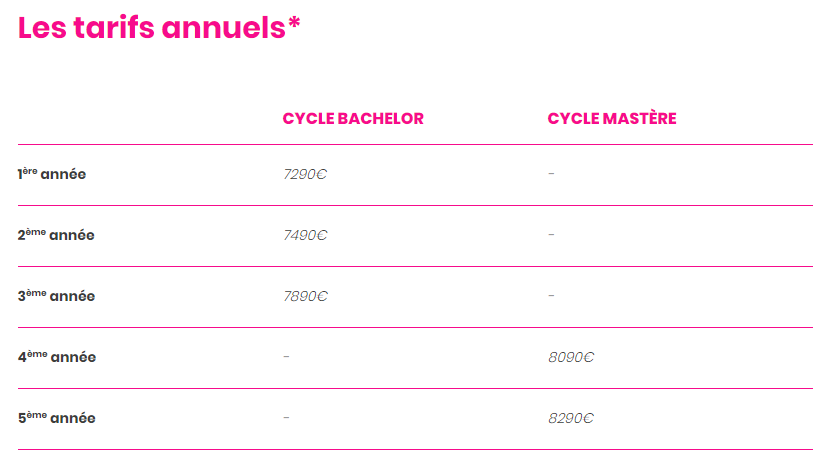Click the 1ère année row label
Image resolution: width=825 pixels, height=464 pixels.
(x=52, y=174)
